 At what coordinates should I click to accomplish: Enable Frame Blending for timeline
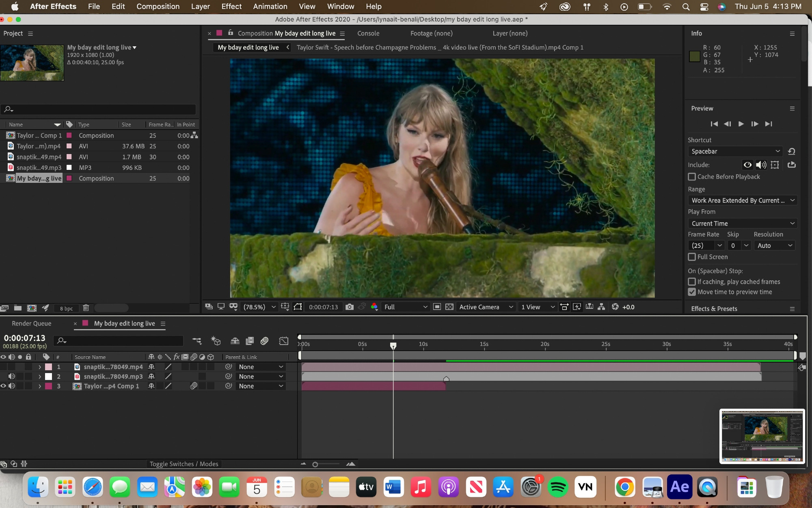coord(250,341)
